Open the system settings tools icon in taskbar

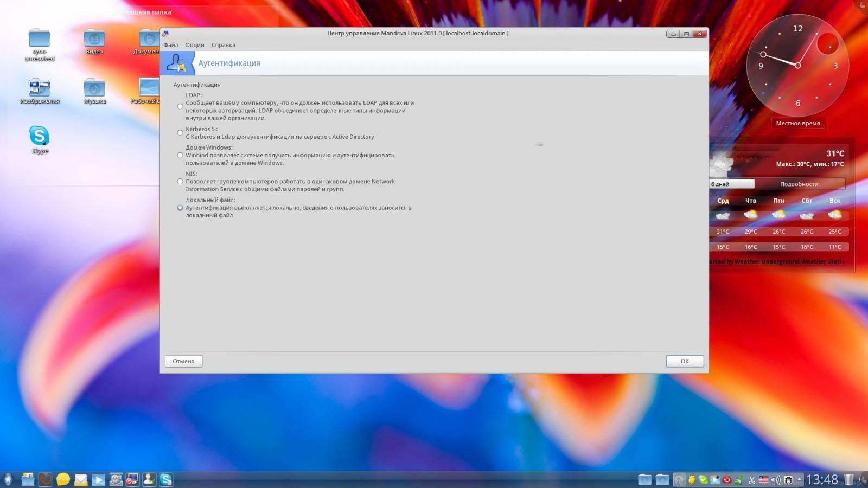tap(116, 479)
